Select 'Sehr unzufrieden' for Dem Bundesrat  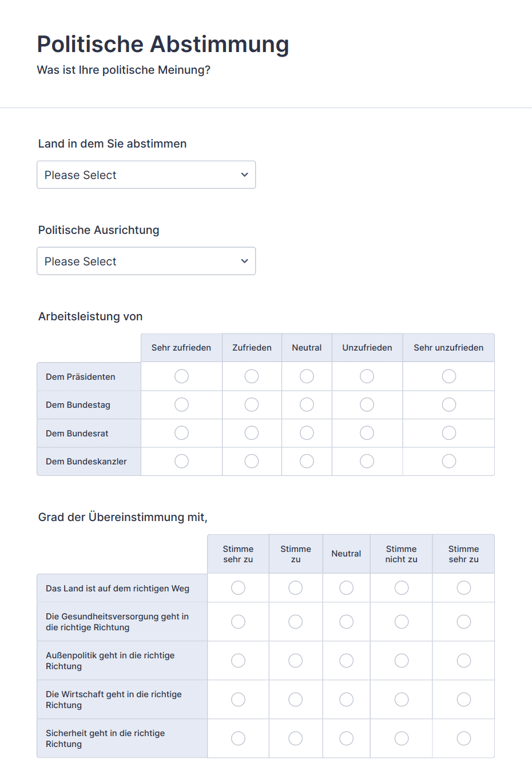point(449,433)
